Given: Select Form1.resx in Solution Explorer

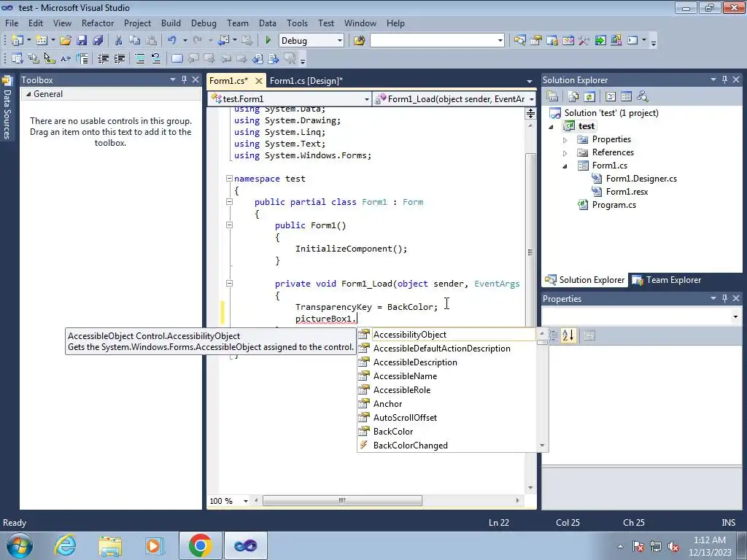Looking at the screenshot, I should [x=627, y=192].
